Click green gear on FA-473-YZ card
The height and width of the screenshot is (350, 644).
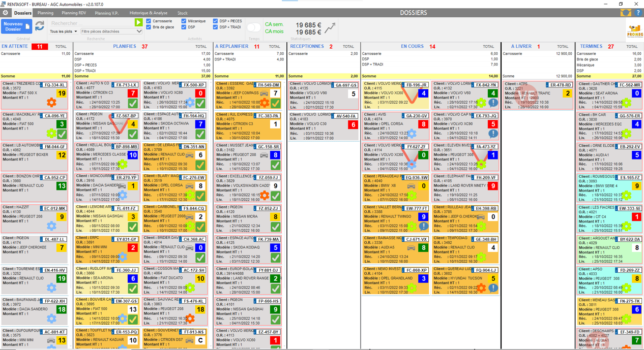(481, 164)
